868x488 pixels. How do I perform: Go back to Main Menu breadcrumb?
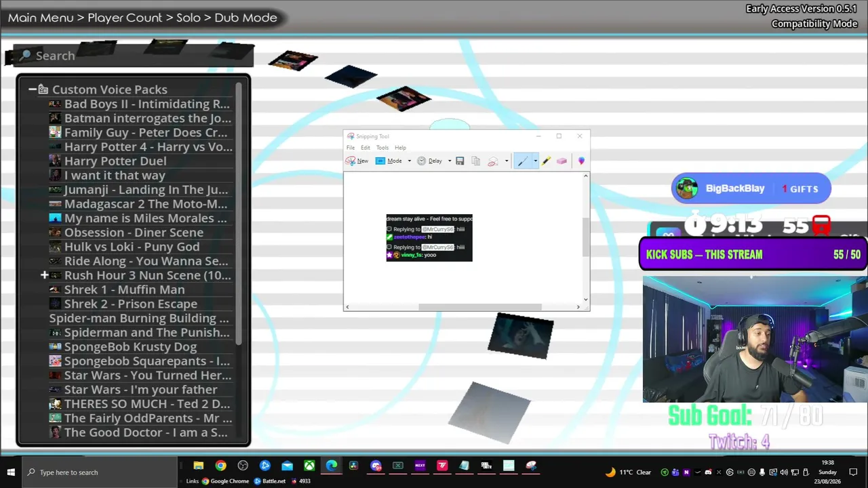pyautogui.click(x=41, y=18)
